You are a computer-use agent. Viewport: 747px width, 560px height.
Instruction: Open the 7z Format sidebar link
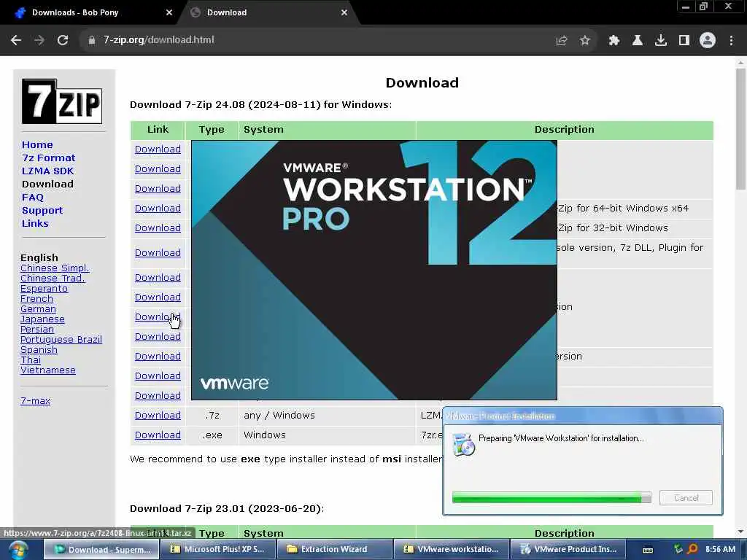[x=49, y=157]
